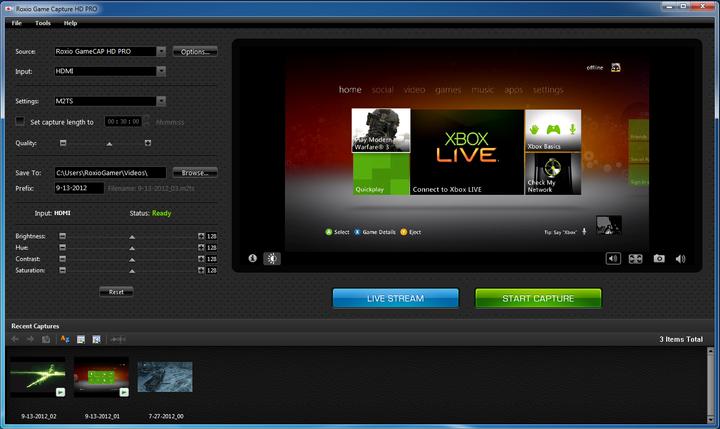Click the info icon below the preview

(253, 258)
